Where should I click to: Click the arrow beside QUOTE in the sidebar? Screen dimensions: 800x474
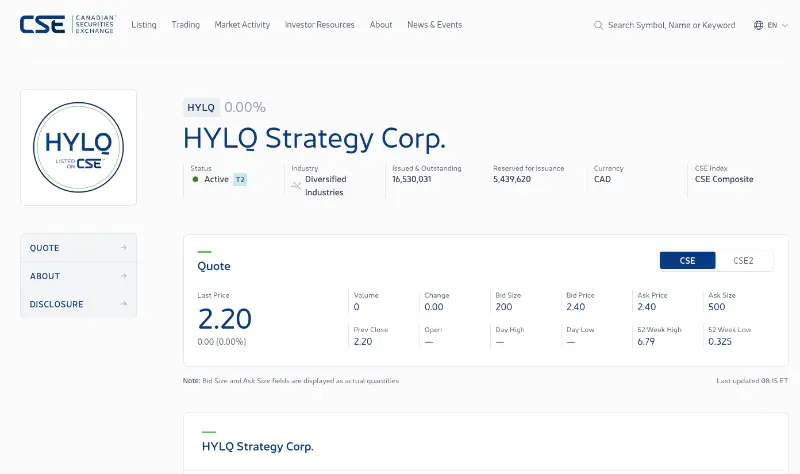pyautogui.click(x=123, y=247)
